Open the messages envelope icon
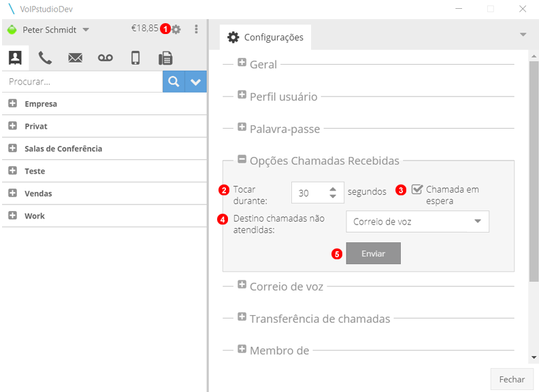Viewport: 539px width, 392px height. (x=75, y=58)
